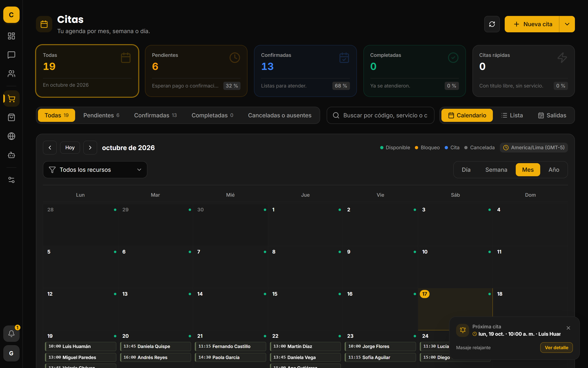The image size is (588, 368).
Task: Select the shopping cart sidebar icon
Action: 11,99
